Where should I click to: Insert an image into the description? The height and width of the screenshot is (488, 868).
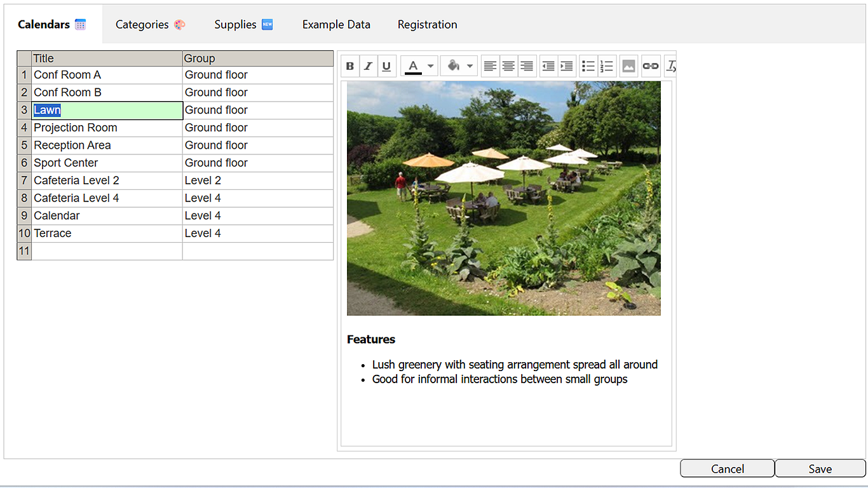coord(628,65)
